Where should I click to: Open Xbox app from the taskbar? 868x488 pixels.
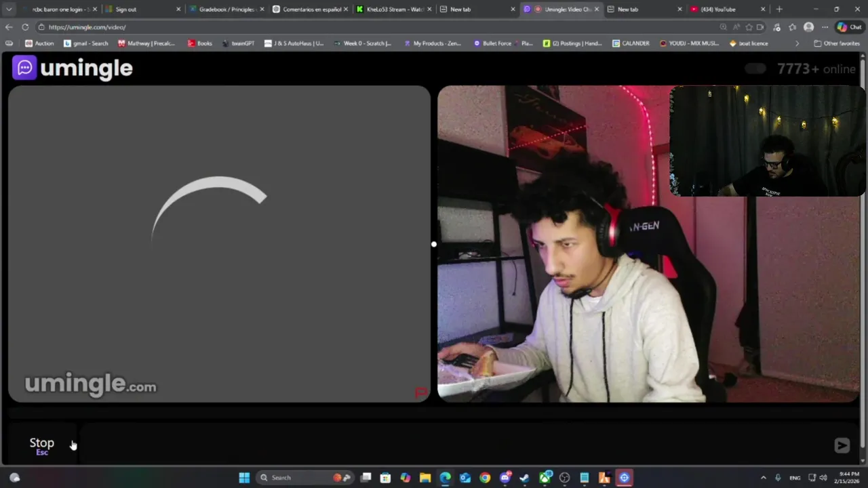click(545, 478)
